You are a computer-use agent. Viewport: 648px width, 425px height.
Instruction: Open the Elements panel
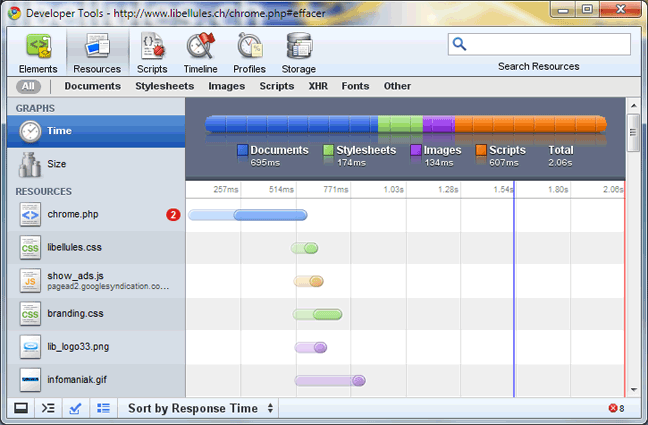[x=38, y=53]
